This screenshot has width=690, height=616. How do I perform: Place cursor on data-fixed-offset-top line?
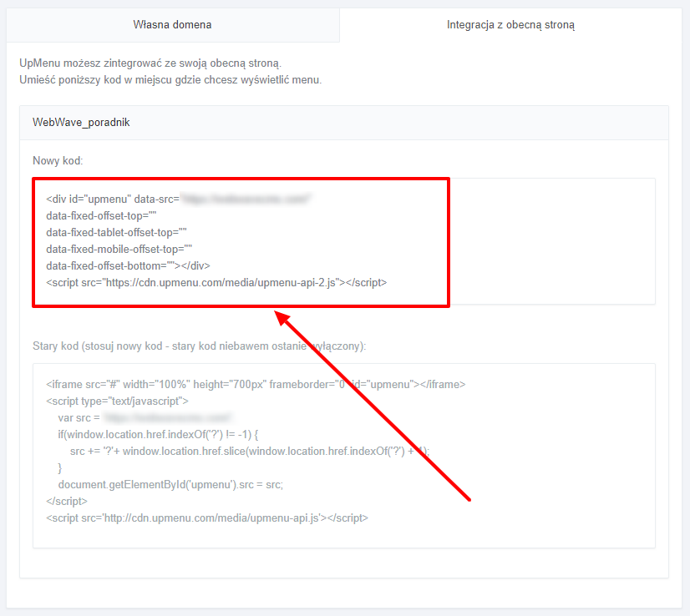point(101,216)
